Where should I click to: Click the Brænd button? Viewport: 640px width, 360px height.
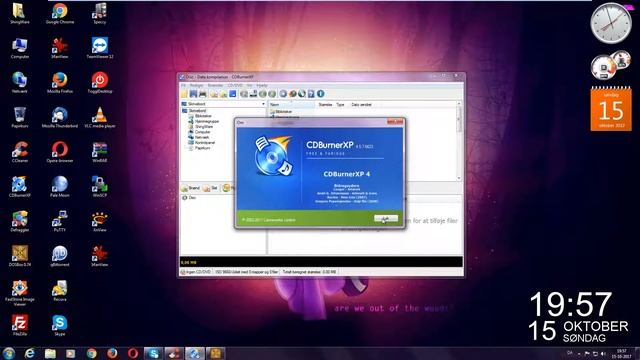click(x=191, y=188)
